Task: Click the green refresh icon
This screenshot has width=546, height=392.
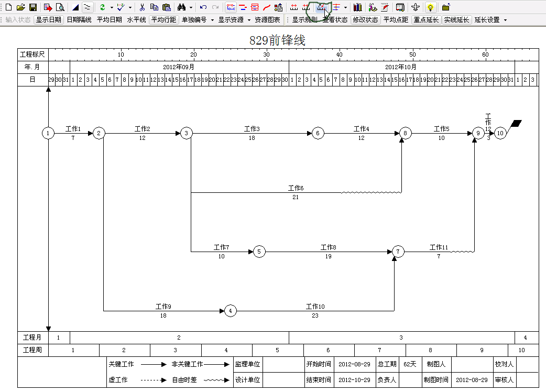Action: pos(102,7)
